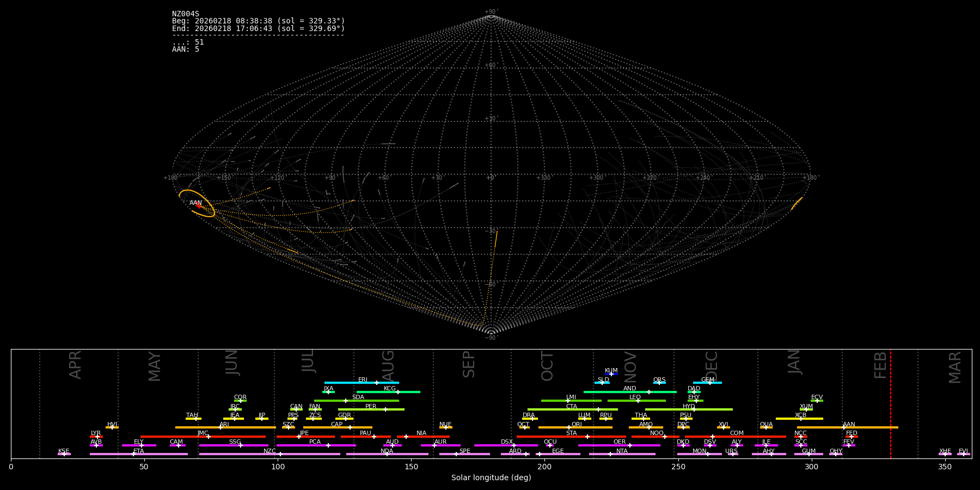Select the OER shower label
The width and height of the screenshot is (980, 490).
pos(620,442)
